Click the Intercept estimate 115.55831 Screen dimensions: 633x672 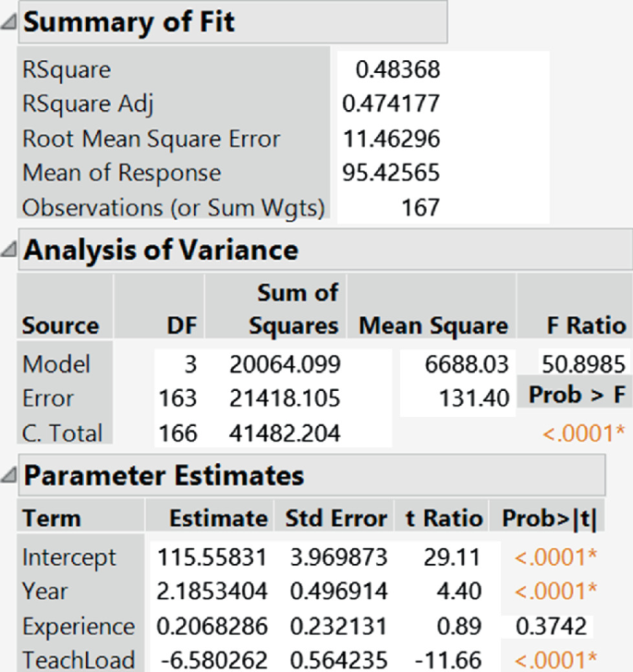(x=213, y=557)
